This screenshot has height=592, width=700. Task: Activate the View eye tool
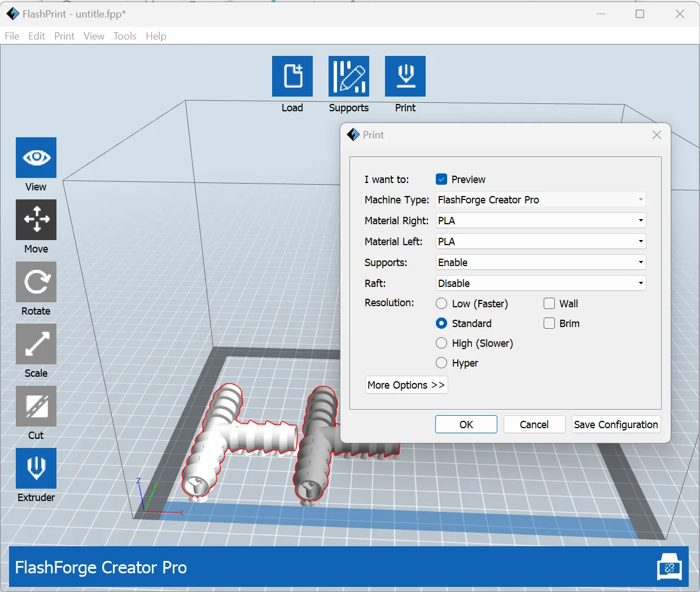click(x=36, y=158)
